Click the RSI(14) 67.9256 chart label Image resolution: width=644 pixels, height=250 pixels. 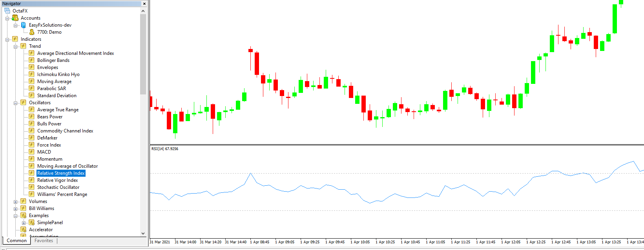pos(165,149)
